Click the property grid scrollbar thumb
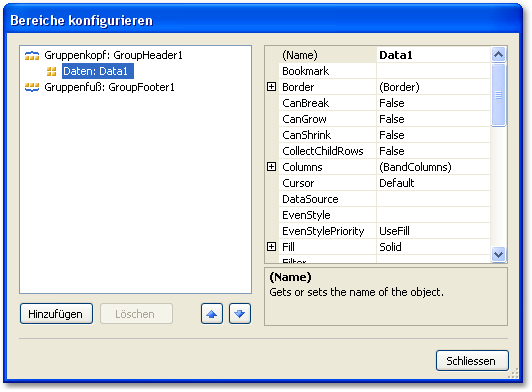 point(498,95)
